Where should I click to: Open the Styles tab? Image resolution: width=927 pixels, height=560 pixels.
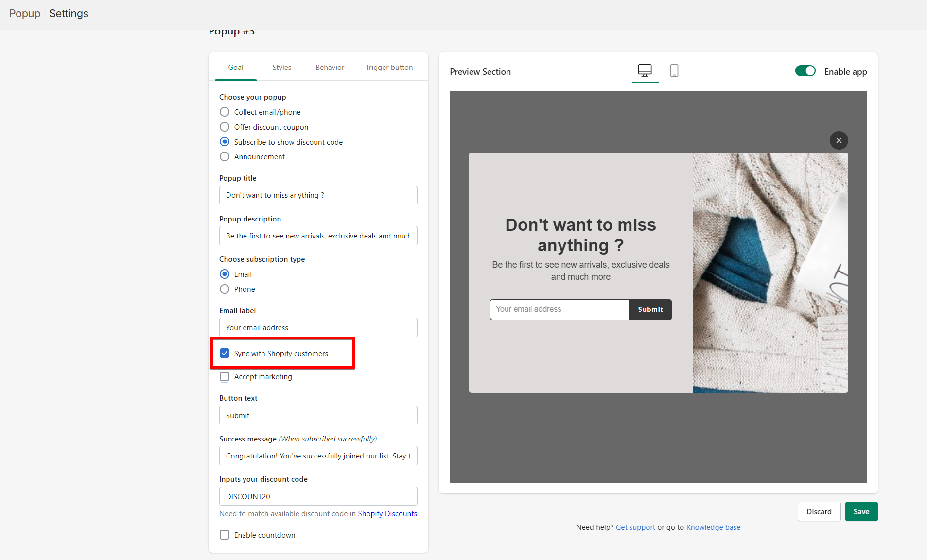coord(282,68)
